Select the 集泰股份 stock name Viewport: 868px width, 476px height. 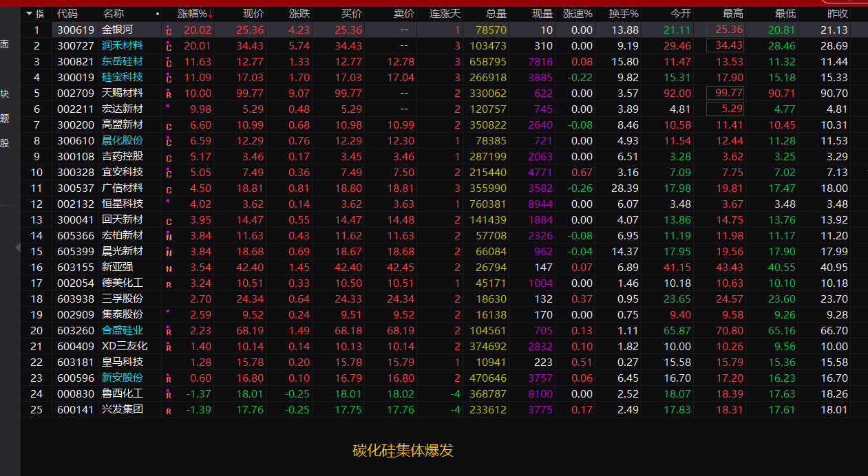(123, 314)
